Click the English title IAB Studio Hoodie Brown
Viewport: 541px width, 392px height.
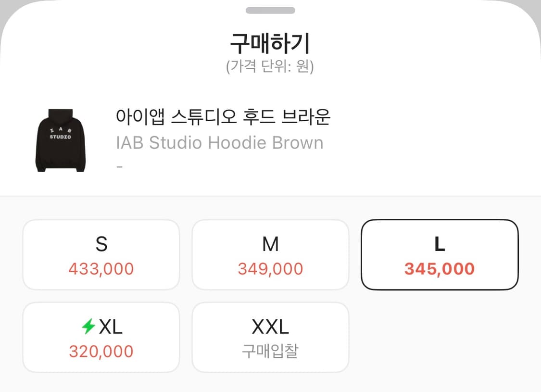click(219, 142)
